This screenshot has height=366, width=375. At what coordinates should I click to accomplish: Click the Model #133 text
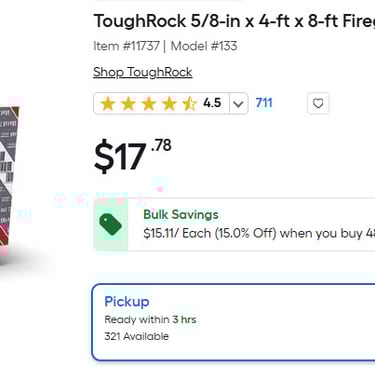point(204,46)
